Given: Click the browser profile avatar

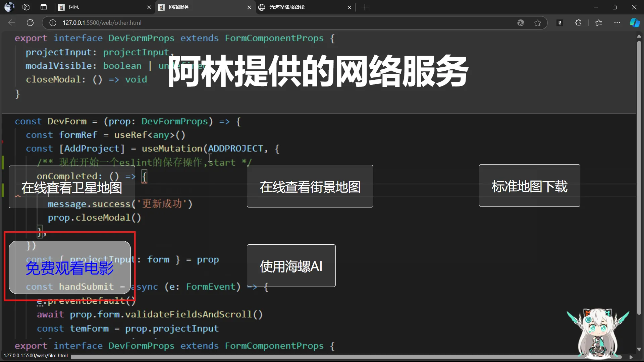Looking at the screenshot, I should [9, 7].
